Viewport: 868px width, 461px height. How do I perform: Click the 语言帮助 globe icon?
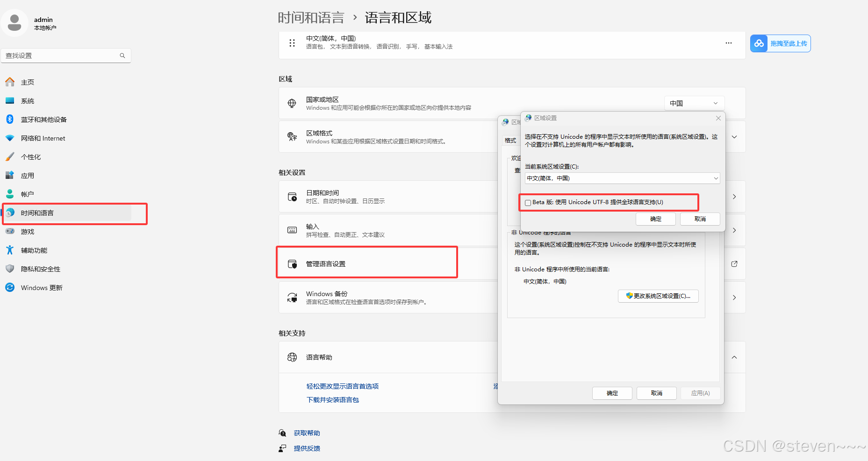(x=292, y=357)
